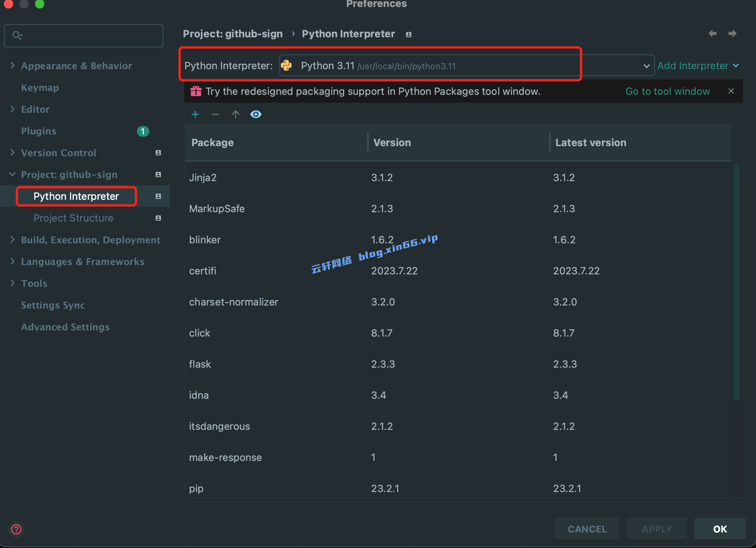Image resolution: width=756 pixels, height=548 pixels.
Task: Sort by Package column header
Action: [276, 143]
